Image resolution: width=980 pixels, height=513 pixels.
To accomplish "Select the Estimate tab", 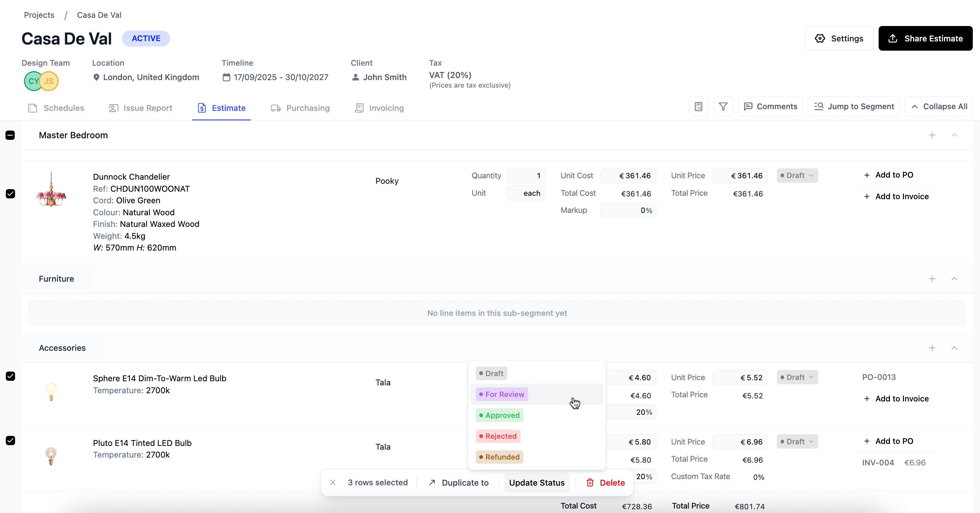I will [221, 108].
